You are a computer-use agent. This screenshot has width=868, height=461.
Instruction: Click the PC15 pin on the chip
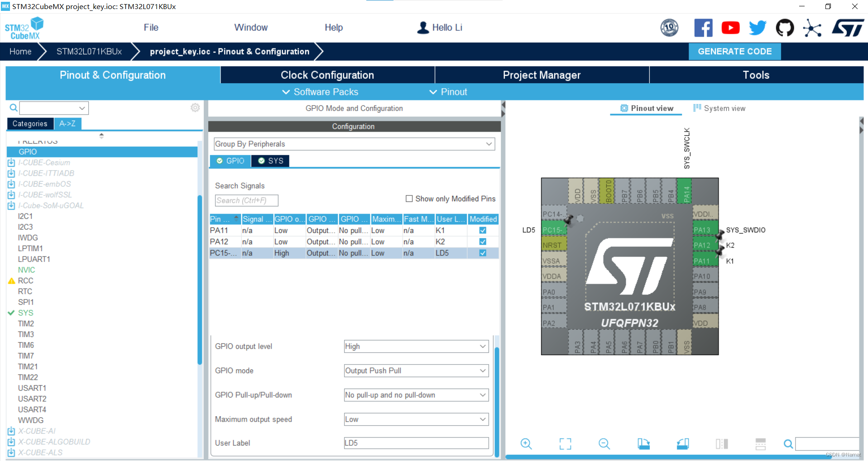(x=554, y=230)
